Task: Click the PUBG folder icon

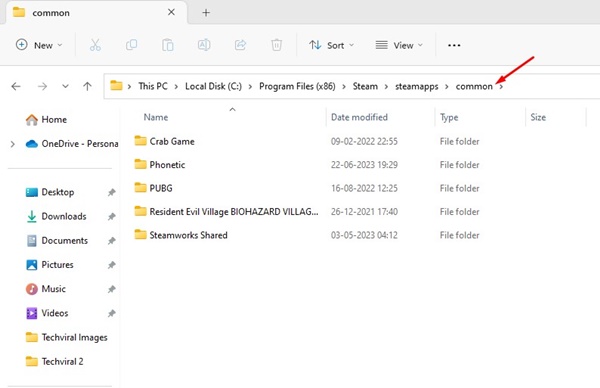Action: pyautogui.click(x=140, y=187)
